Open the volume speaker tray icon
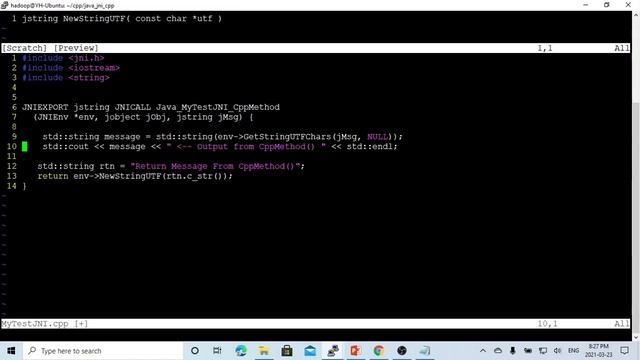 pos(558,351)
